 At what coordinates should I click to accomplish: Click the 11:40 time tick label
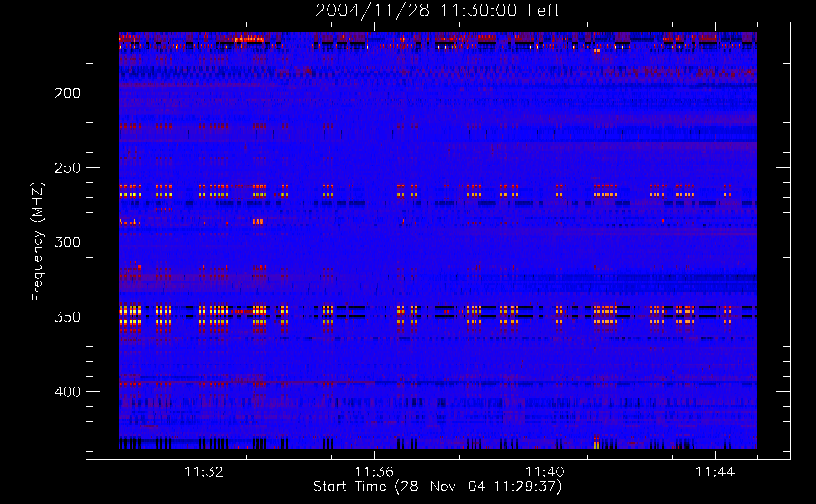545,472
